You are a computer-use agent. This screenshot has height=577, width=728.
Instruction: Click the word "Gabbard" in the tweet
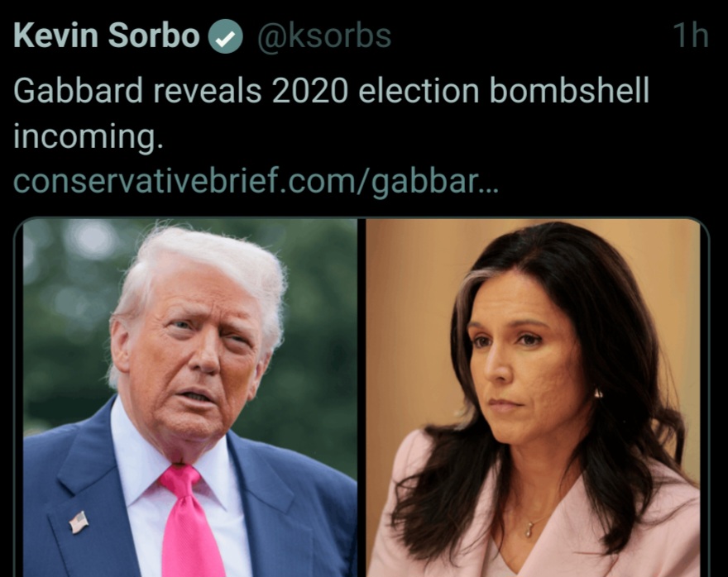pyautogui.click(x=78, y=91)
